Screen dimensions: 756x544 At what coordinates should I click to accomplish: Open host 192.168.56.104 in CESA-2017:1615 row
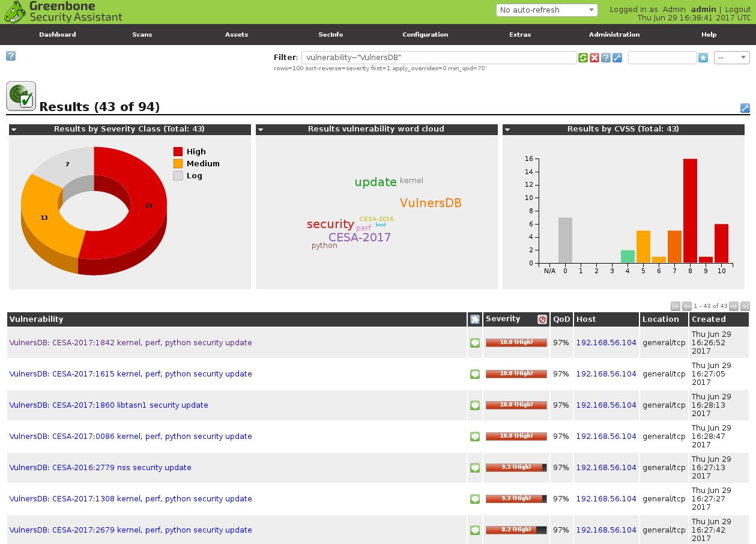point(606,374)
